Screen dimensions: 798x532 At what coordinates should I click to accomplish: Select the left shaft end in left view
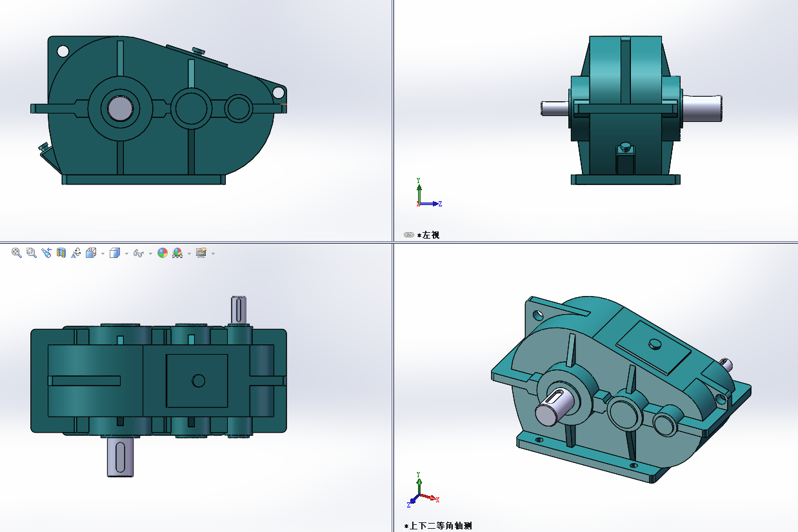click(554, 108)
